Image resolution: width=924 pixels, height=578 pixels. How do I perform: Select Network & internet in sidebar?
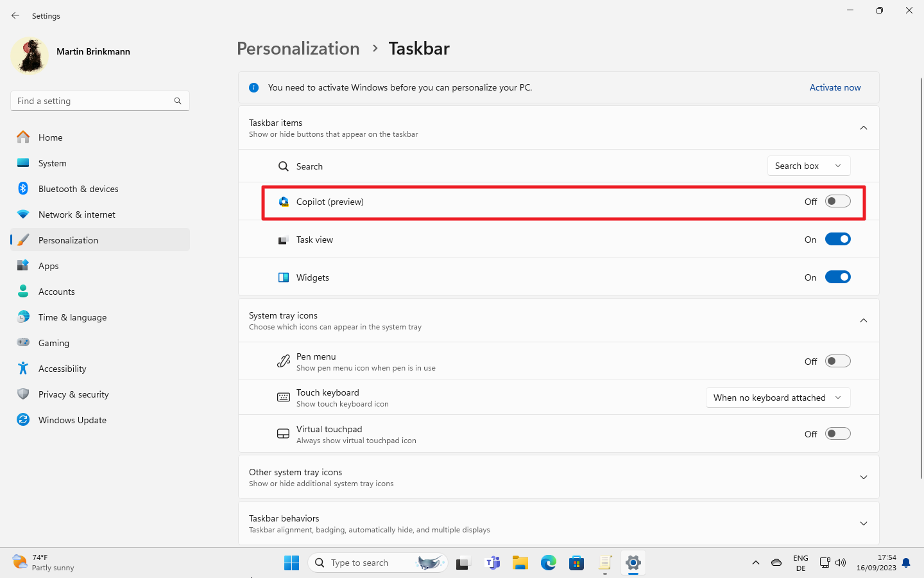[x=100, y=215]
